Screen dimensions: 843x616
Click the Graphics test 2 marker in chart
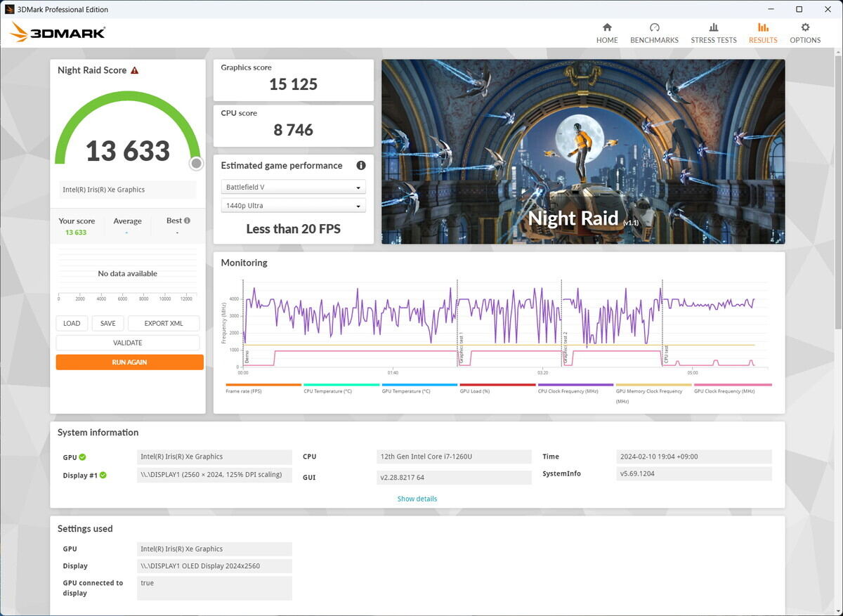[x=565, y=348]
